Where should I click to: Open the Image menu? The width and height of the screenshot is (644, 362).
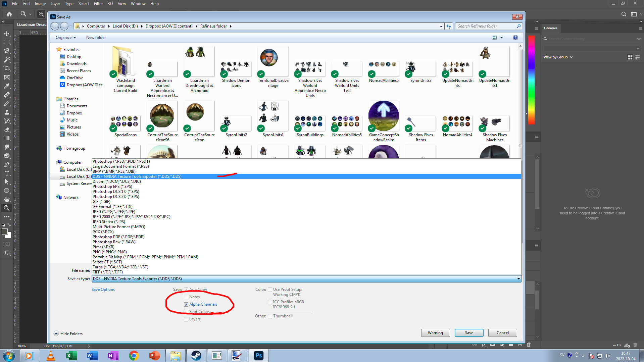[x=40, y=4]
